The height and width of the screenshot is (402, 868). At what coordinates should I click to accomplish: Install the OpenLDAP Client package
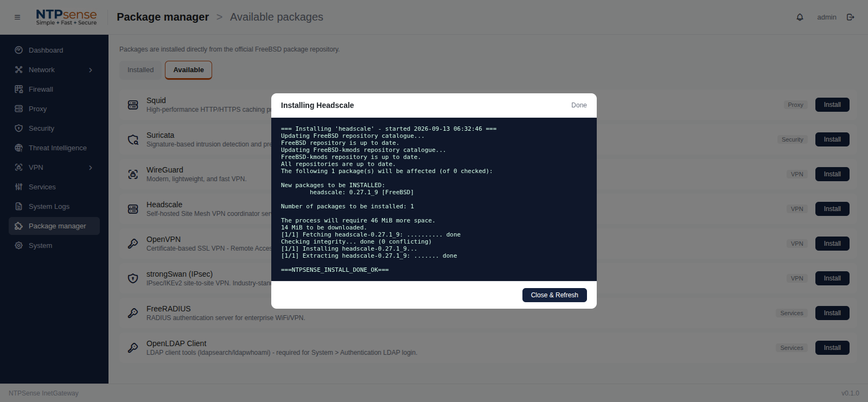tap(832, 348)
